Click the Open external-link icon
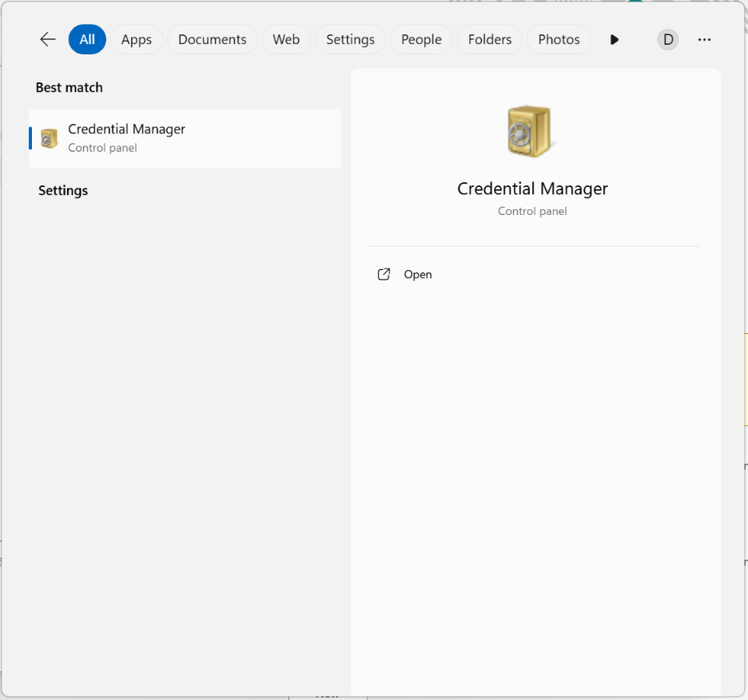This screenshot has height=700, width=748. tap(384, 274)
